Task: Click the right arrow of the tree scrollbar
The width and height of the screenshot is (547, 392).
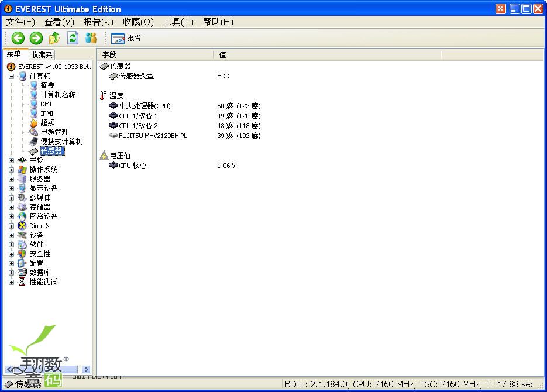Action: tap(86, 369)
